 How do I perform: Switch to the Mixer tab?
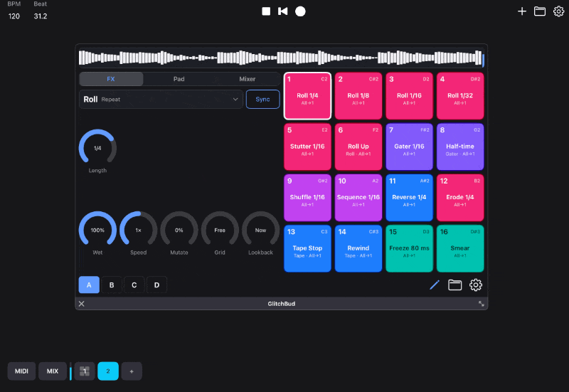(x=247, y=79)
